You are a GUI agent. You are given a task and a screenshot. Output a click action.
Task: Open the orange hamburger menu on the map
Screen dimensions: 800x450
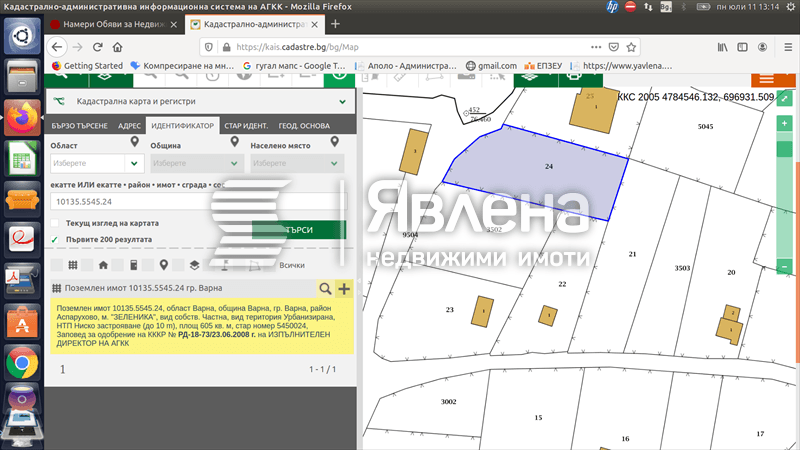(766, 78)
